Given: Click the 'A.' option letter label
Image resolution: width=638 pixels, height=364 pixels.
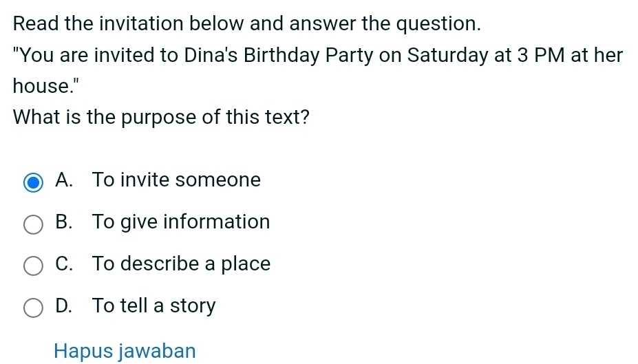Looking at the screenshot, I should click(x=65, y=180).
